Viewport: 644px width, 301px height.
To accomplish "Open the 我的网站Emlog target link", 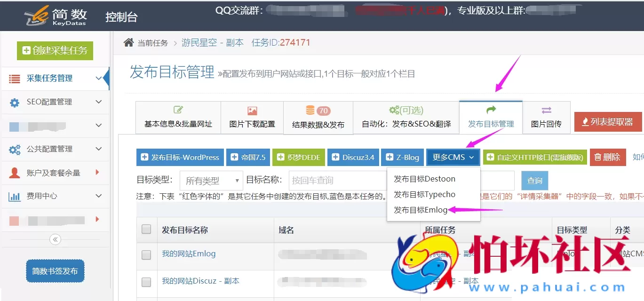I will [x=189, y=253].
